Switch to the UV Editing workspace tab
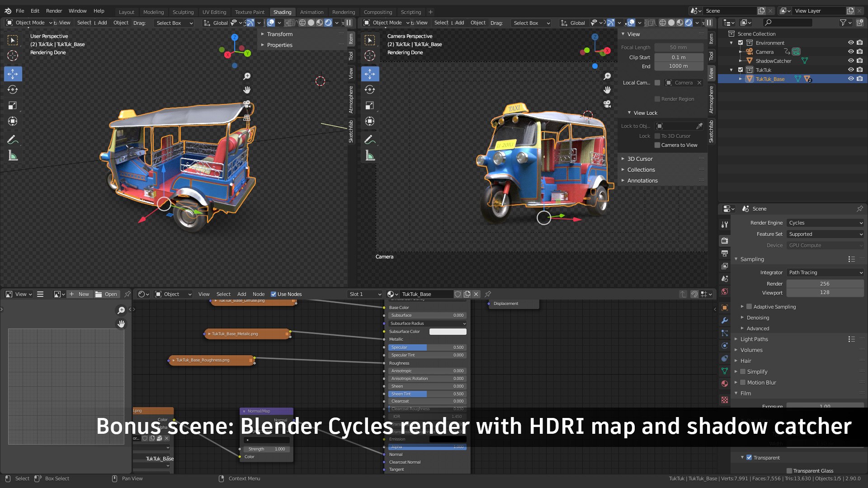Viewport: 868px width, 488px height. [214, 12]
